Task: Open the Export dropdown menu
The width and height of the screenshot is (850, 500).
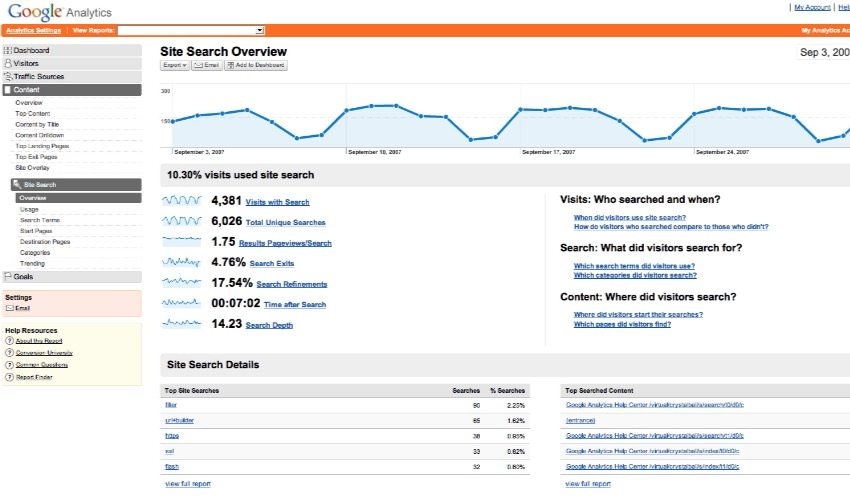Action: pyautogui.click(x=175, y=65)
